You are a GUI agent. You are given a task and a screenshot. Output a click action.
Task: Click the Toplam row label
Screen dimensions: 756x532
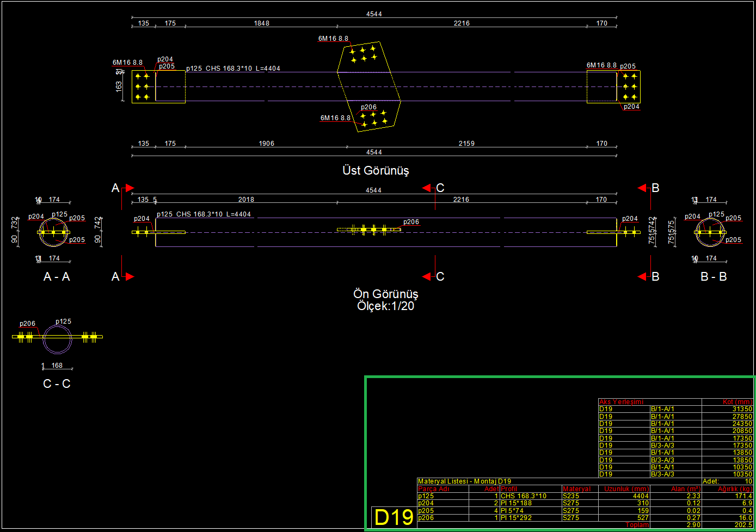click(x=637, y=525)
